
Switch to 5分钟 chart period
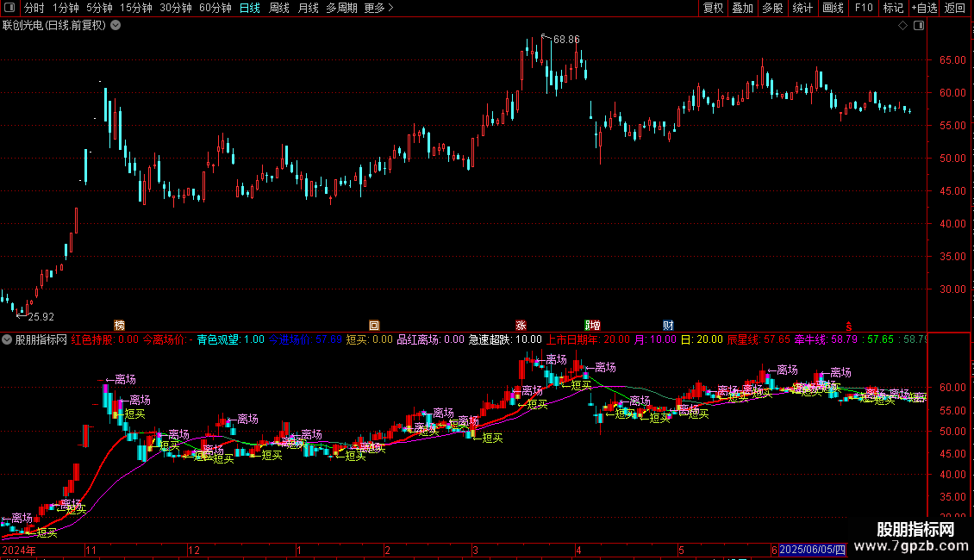99,8
